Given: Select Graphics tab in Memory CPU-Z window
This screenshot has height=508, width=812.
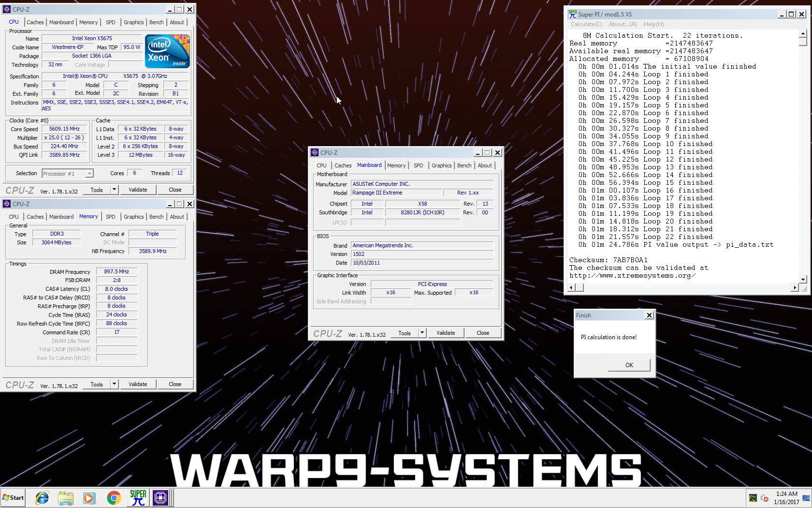Looking at the screenshot, I should point(133,217).
